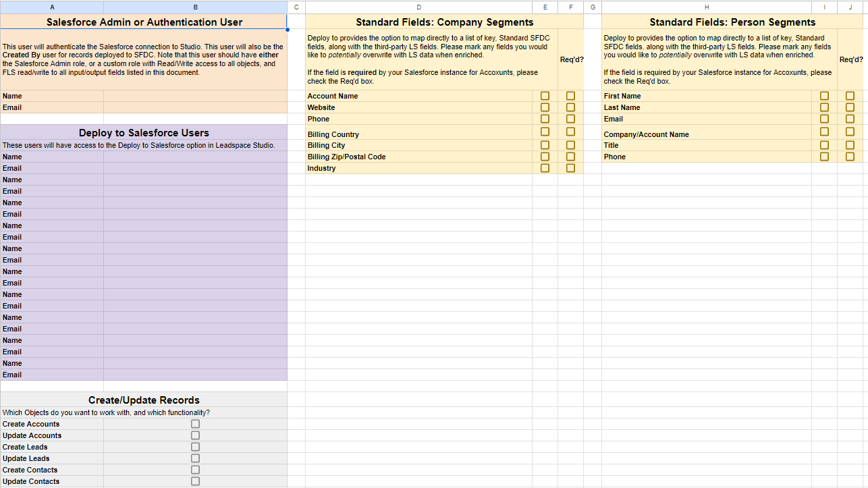This screenshot has width=868, height=488.
Task: Check Person Segments Email Req'd checkbox
Action: tap(850, 119)
